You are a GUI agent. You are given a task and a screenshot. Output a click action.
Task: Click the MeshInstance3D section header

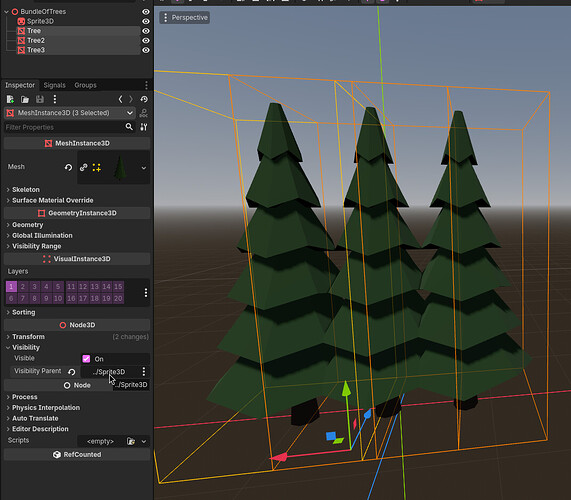coord(77,143)
